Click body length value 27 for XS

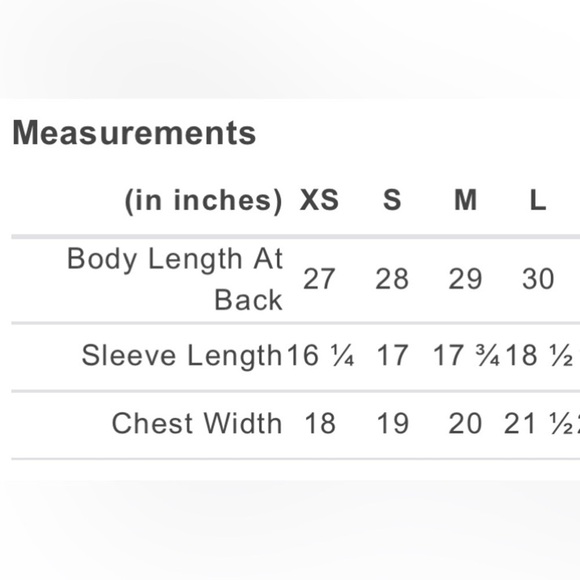(319, 279)
